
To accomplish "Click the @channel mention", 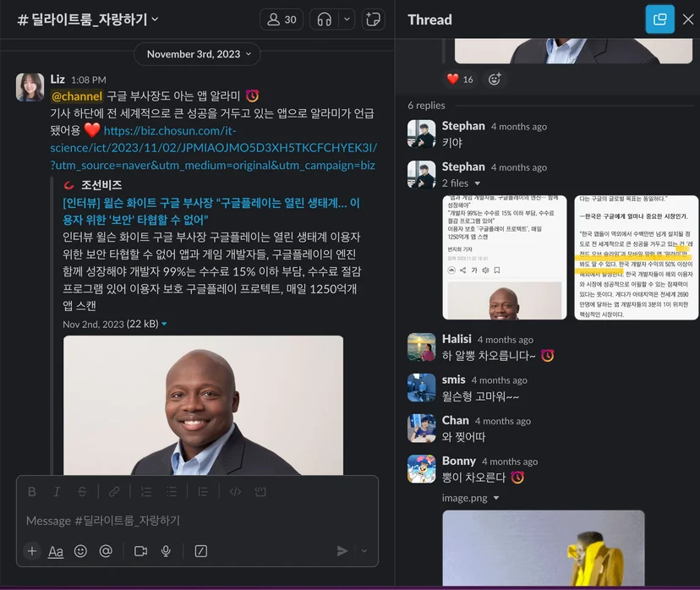I will coord(77,96).
